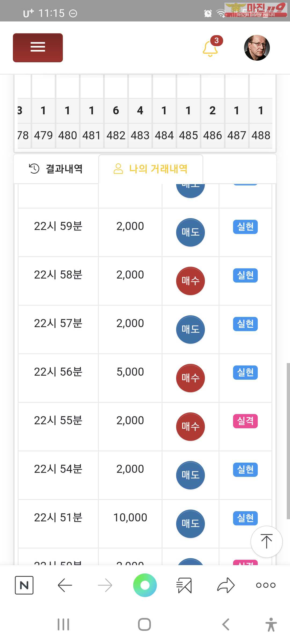This screenshot has width=290, height=644.
Task: Tap the Android home navigation button
Action: pyautogui.click(x=144, y=624)
